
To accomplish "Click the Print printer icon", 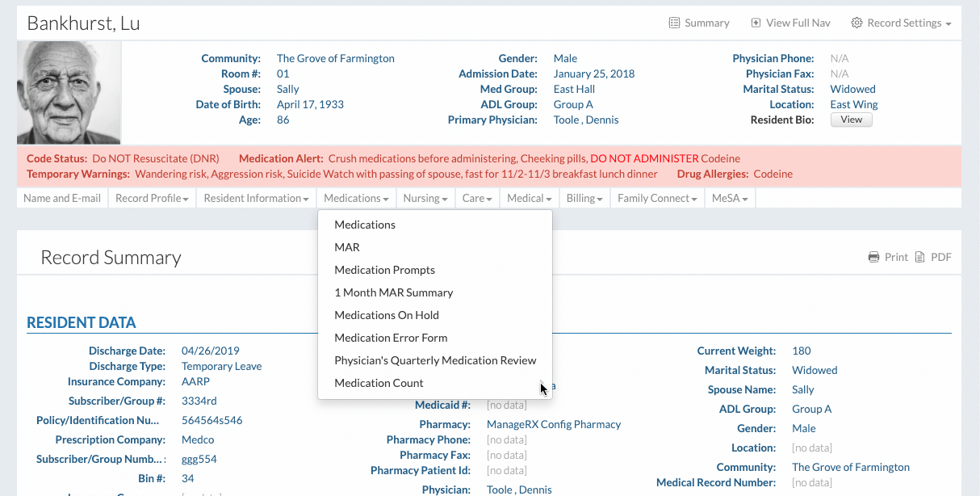I will 873,258.
